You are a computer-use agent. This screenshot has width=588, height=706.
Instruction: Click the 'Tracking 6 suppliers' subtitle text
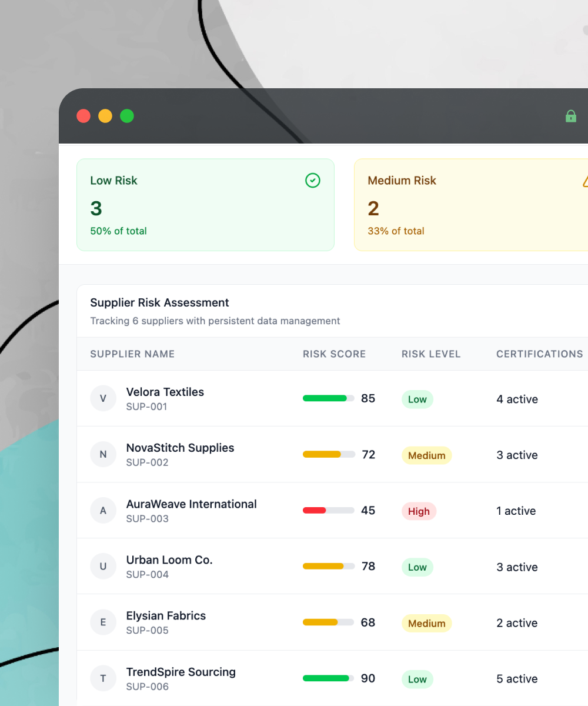[x=215, y=321]
